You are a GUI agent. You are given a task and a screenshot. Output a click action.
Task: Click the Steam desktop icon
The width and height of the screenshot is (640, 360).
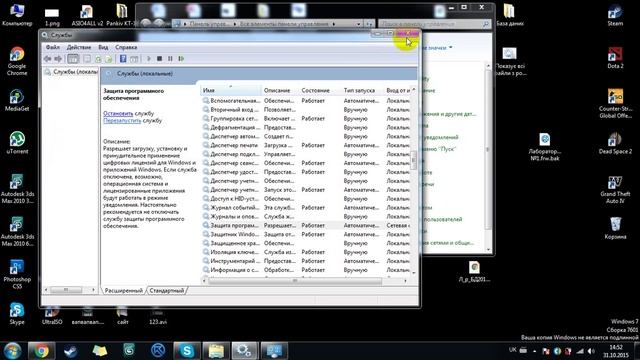click(x=615, y=15)
